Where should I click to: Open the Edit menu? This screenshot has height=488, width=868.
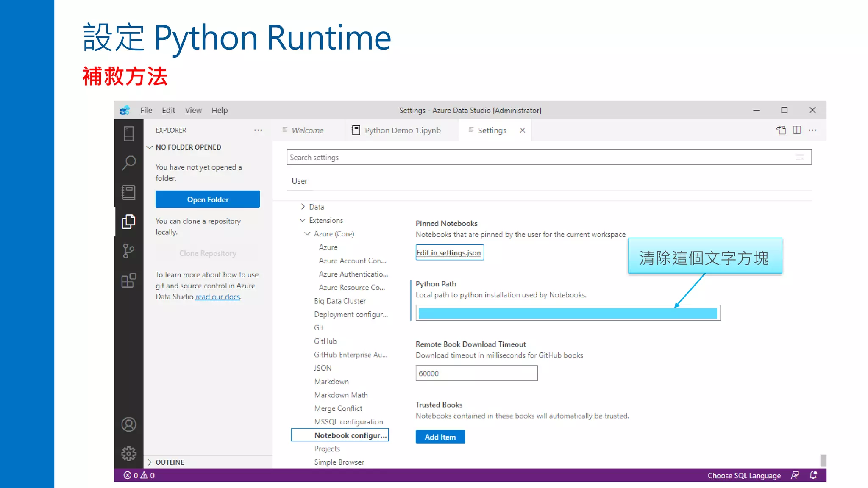(168, 110)
